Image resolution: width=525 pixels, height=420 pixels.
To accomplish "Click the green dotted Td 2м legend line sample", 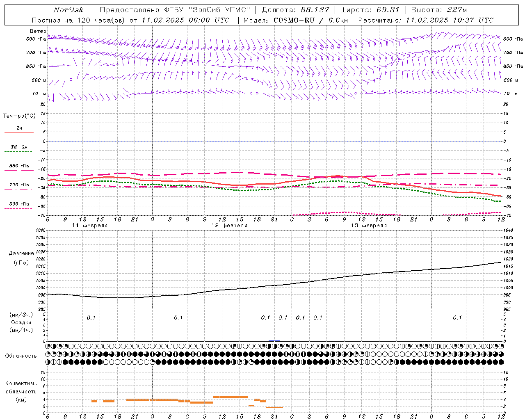I will tap(19, 152).
